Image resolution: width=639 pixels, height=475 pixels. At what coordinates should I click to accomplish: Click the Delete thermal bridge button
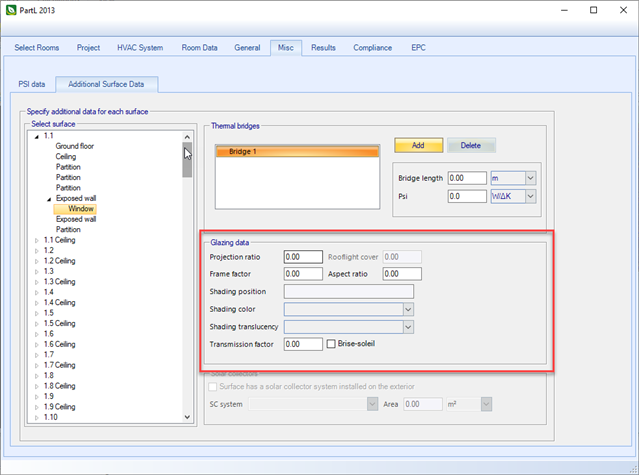471,145
